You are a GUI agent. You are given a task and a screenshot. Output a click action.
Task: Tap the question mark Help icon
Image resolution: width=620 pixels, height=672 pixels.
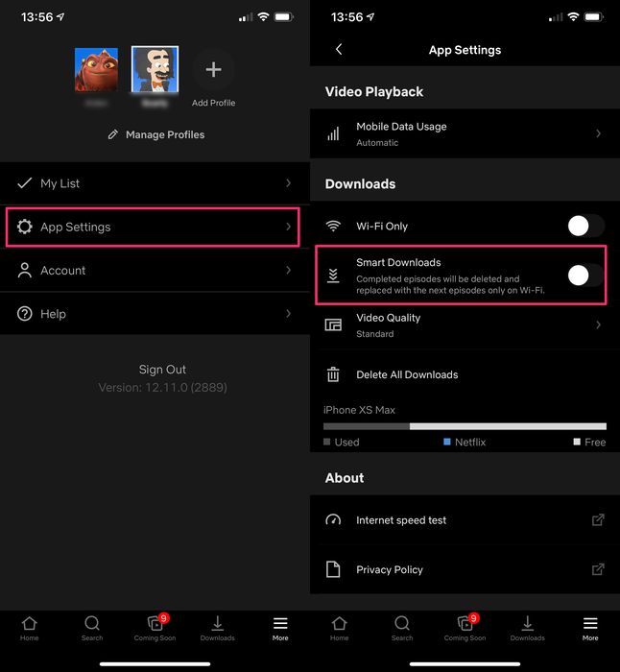pyautogui.click(x=24, y=314)
